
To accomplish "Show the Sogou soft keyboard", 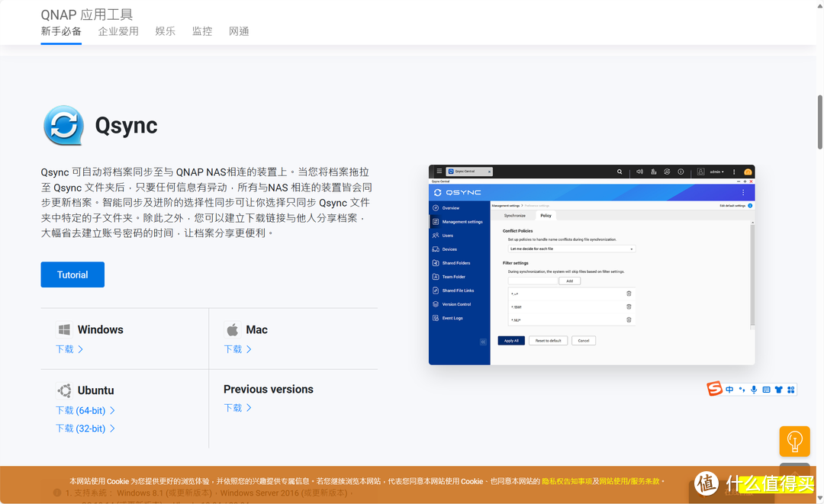I will pos(766,389).
